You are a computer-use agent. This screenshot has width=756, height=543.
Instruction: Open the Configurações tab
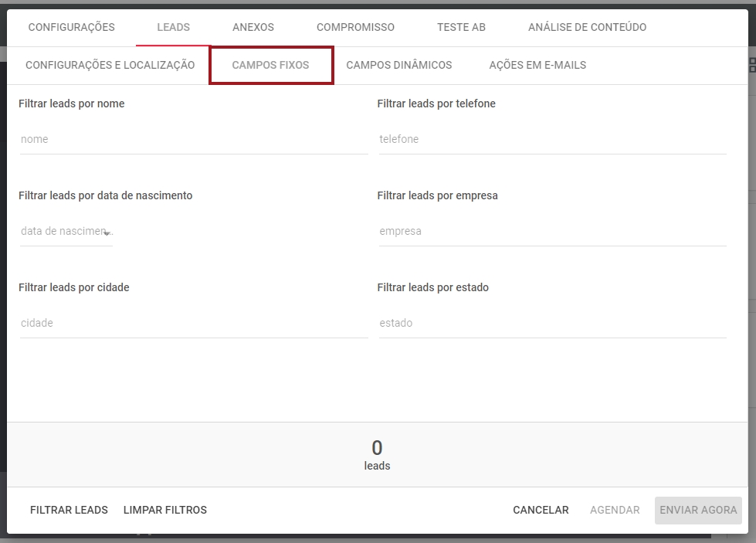pos(71,27)
